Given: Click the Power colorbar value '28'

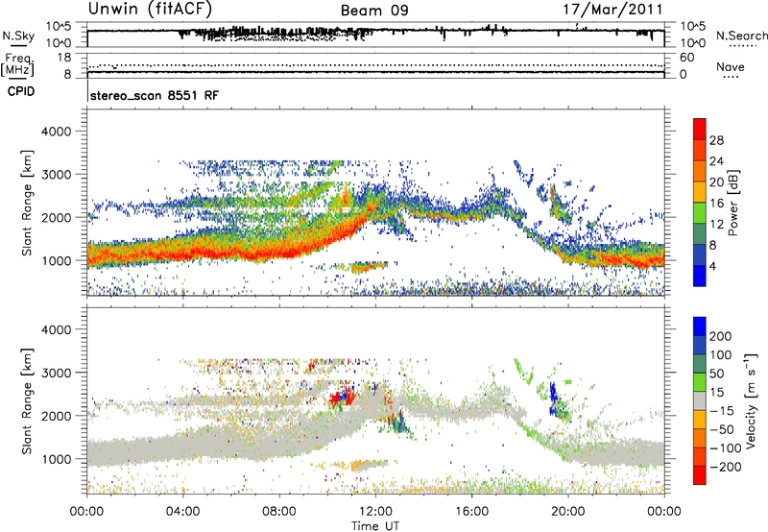Looking at the screenshot, I should click(716, 140).
